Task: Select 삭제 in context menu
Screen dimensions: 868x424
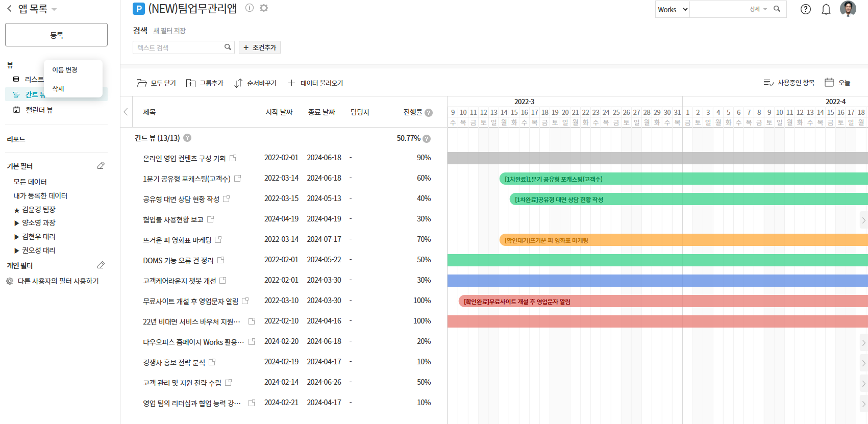Action: pyautogui.click(x=58, y=89)
